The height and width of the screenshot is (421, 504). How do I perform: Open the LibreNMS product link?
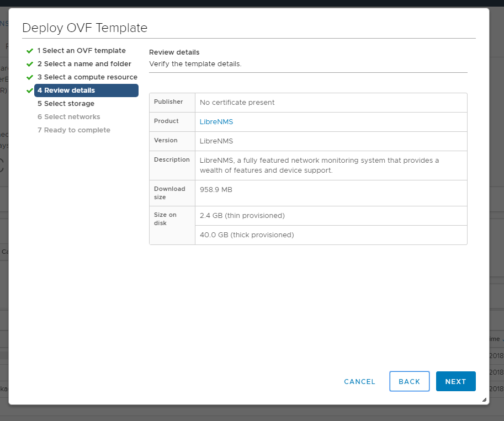pos(216,122)
